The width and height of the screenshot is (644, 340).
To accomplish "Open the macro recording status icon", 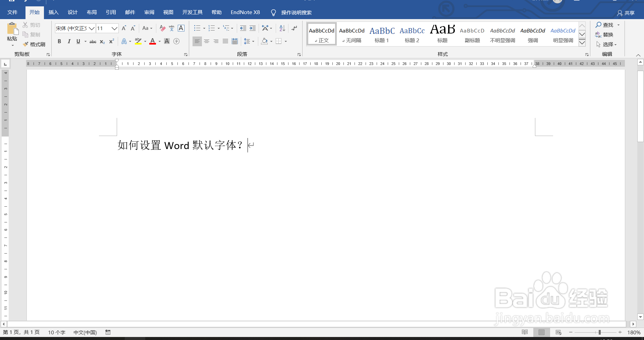I will (x=108, y=332).
